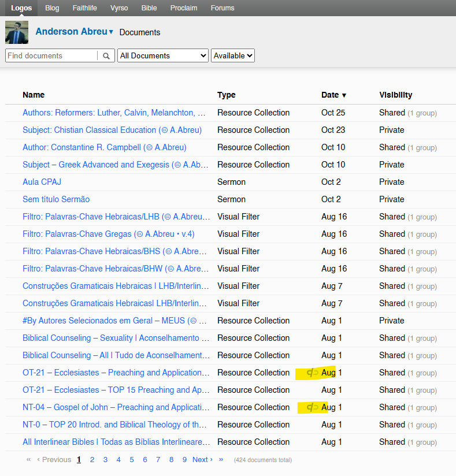Sort the table by Date column
Image resolution: width=456 pixels, height=476 pixels.
(333, 95)
